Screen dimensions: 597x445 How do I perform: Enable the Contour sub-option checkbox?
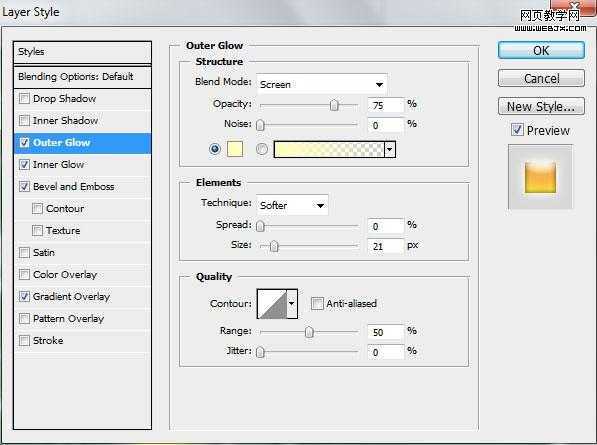click(37, 209)
